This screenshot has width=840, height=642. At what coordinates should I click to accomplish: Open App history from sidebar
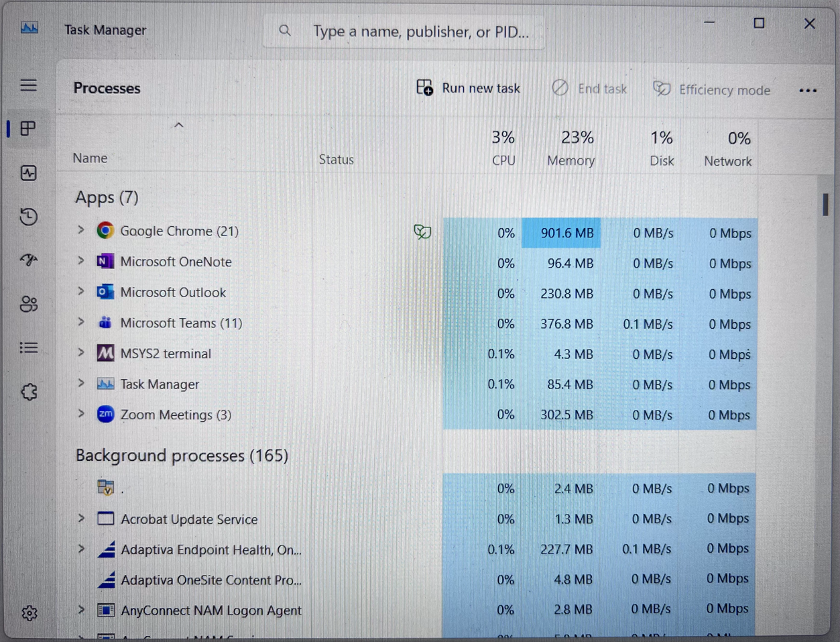28,217
